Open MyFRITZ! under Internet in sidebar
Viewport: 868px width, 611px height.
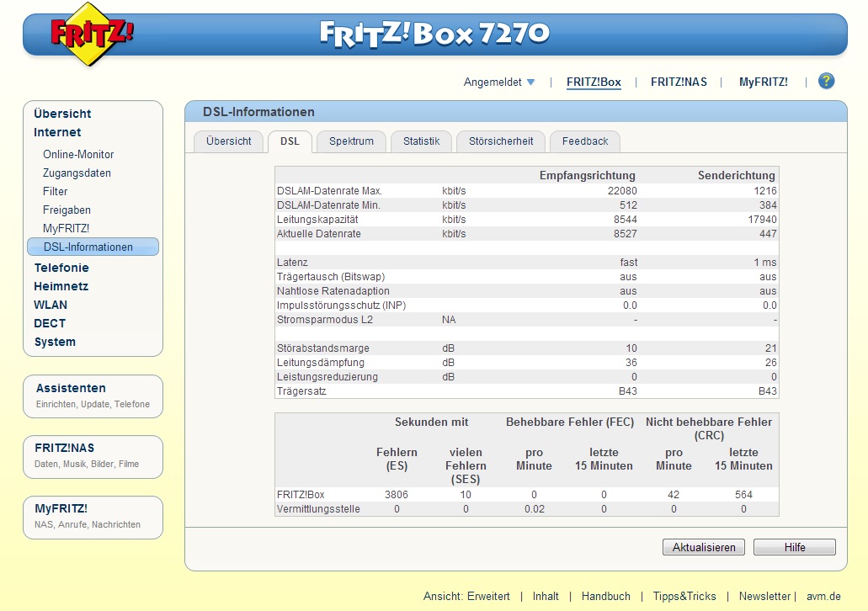click(66, 228)
